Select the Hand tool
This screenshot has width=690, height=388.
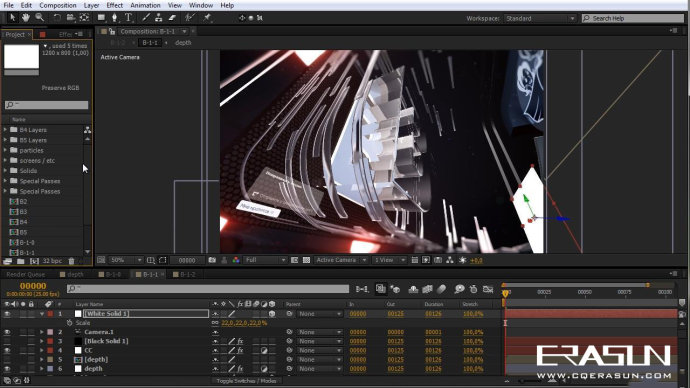click(26, 18)
